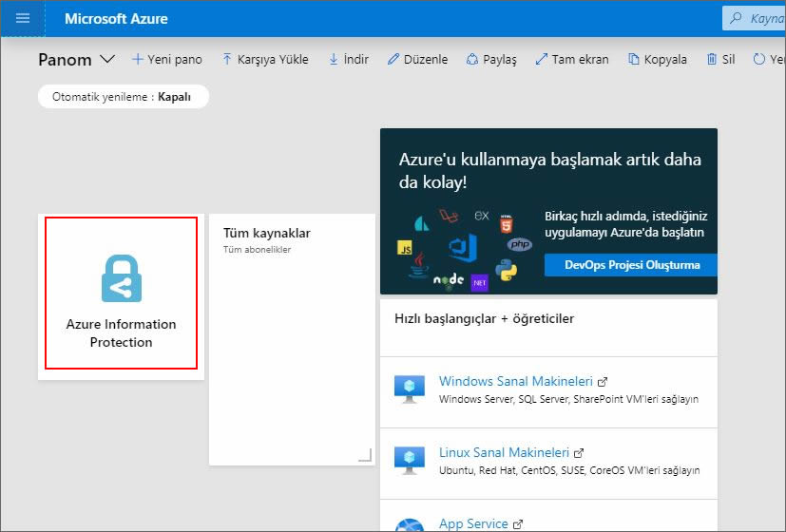This screenshot has height=532, width=786.
Task: Click the .NET logo in banner
Action: tap(479, 283)
